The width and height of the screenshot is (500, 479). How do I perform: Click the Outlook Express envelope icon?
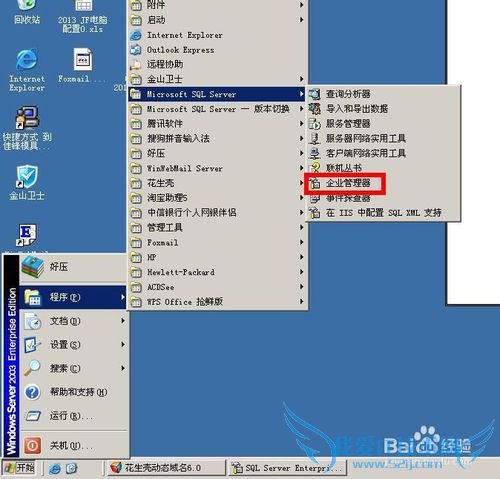pos(136,50)
